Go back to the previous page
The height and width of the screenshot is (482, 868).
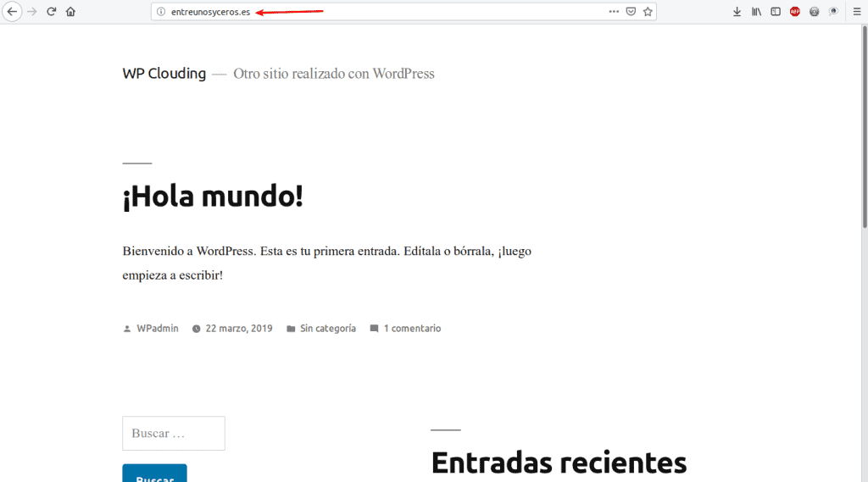coord(12,12)
